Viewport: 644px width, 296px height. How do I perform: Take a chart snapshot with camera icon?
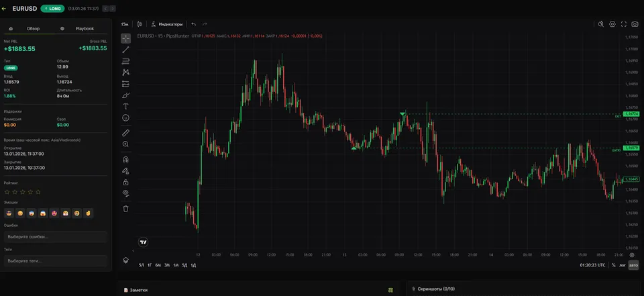pos(635,24)
